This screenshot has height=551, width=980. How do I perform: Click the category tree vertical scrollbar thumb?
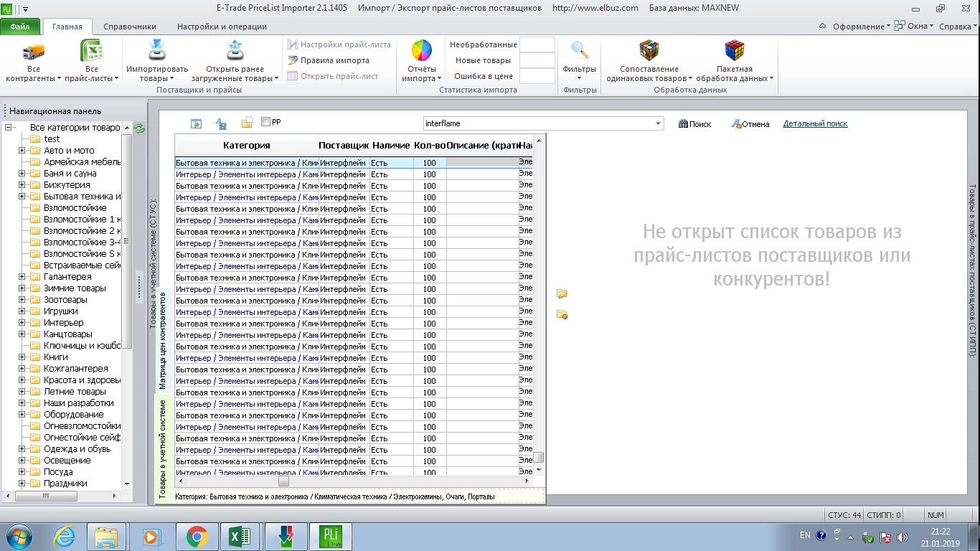click(x=127, y=241)
